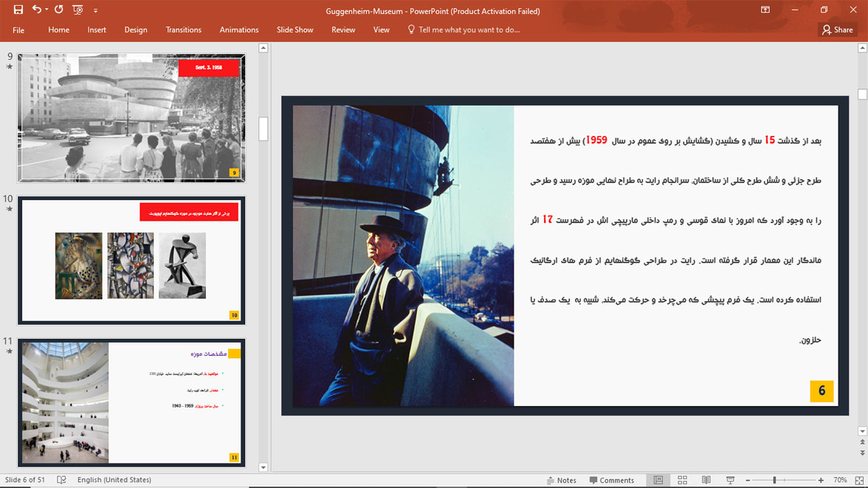Select slide 9 thumbnail
This screenshot has height=488, width=868.
tap(131, 118)
